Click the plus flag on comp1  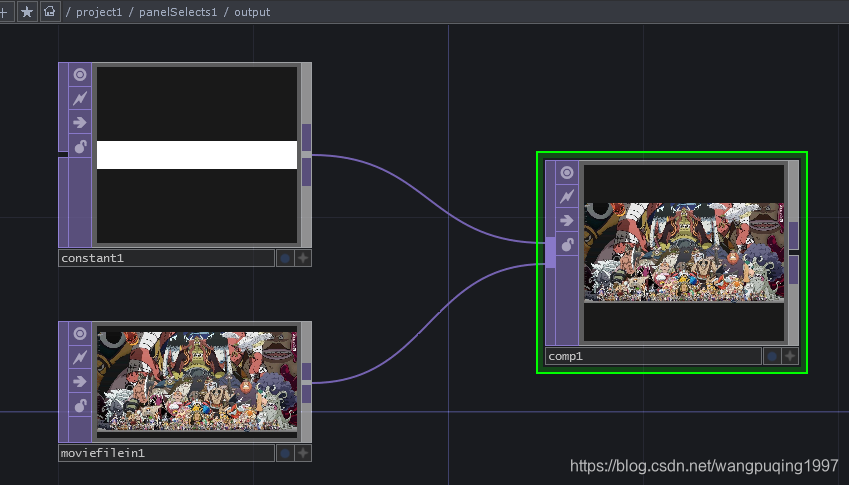(791, 356)
